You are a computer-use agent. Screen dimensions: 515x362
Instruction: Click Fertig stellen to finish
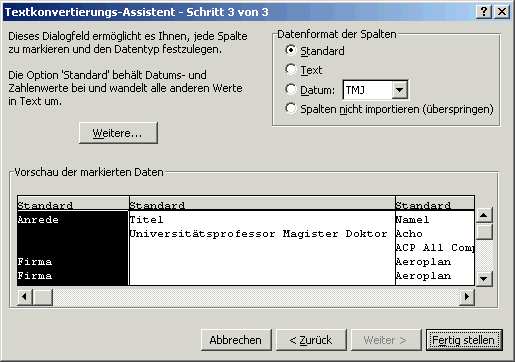[464, 340]
